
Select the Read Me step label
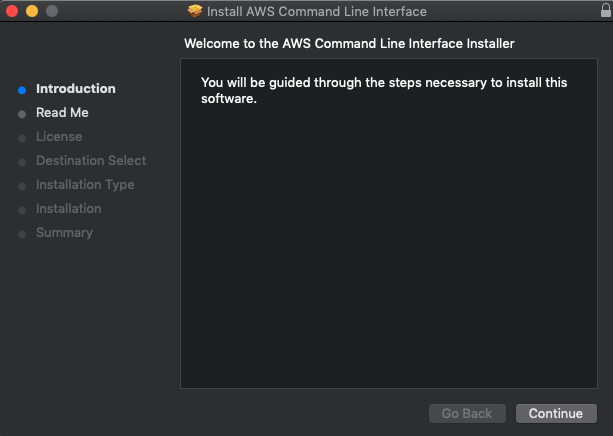(x=62, y=113)
